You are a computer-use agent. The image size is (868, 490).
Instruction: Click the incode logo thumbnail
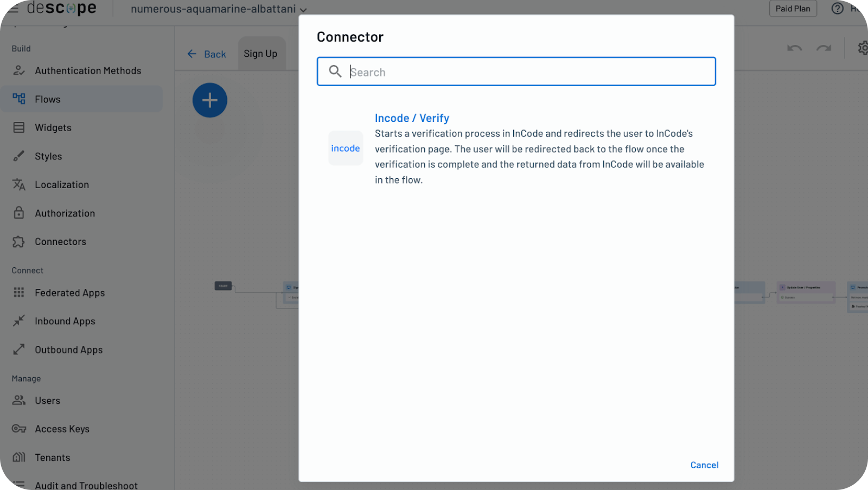tap(346, 148)
